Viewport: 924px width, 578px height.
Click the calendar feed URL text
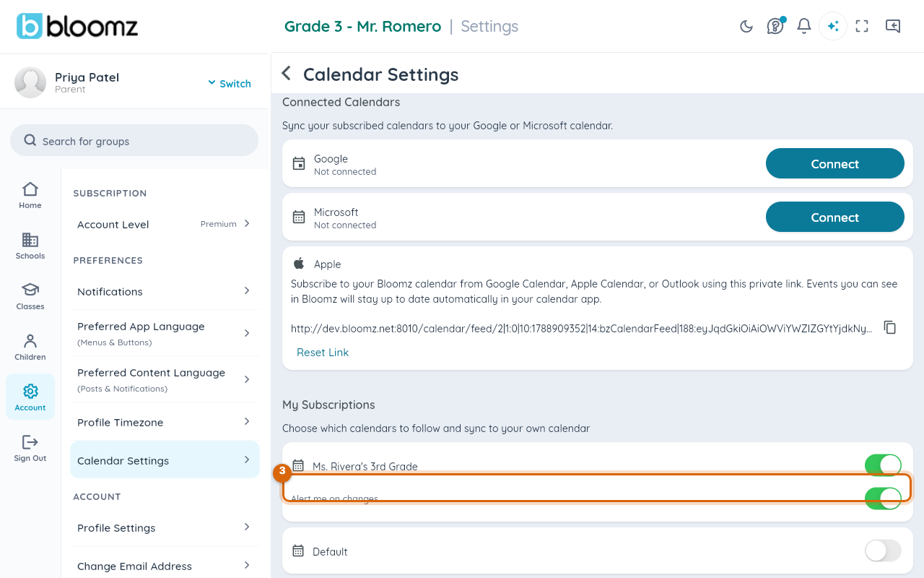581,328
